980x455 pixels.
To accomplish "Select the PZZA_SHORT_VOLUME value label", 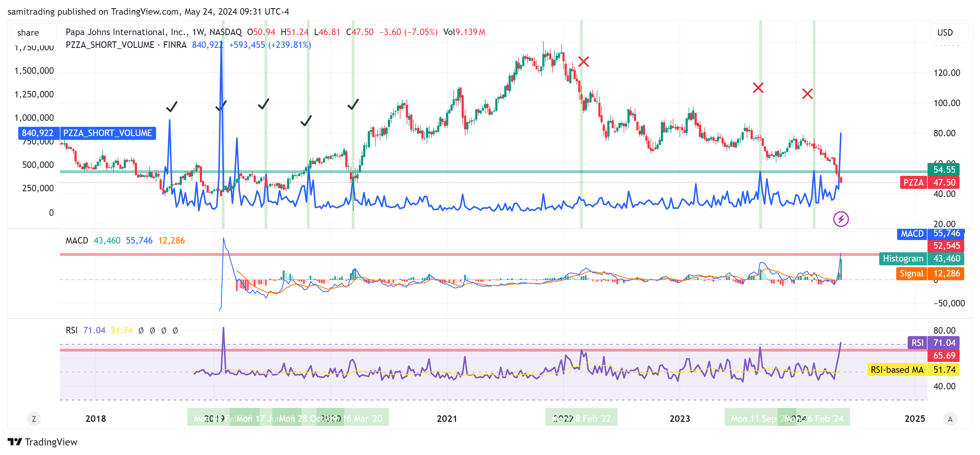I will [87, 133].
